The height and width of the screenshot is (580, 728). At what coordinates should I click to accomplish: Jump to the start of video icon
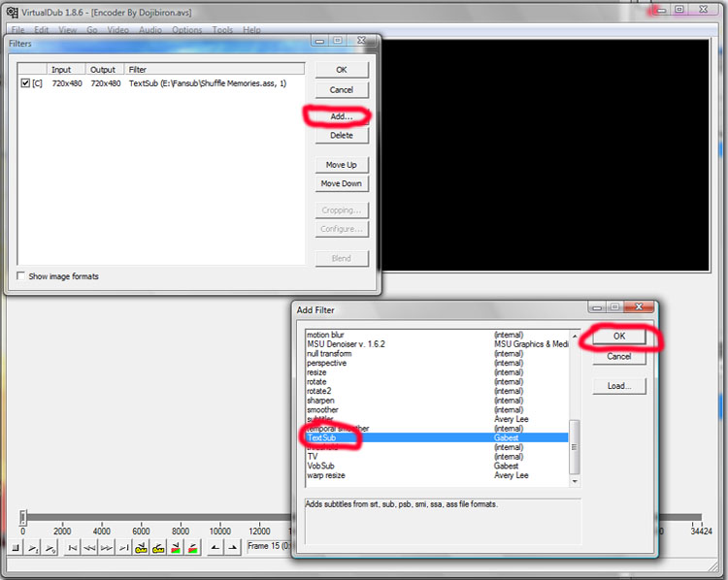tap(73, 548)
